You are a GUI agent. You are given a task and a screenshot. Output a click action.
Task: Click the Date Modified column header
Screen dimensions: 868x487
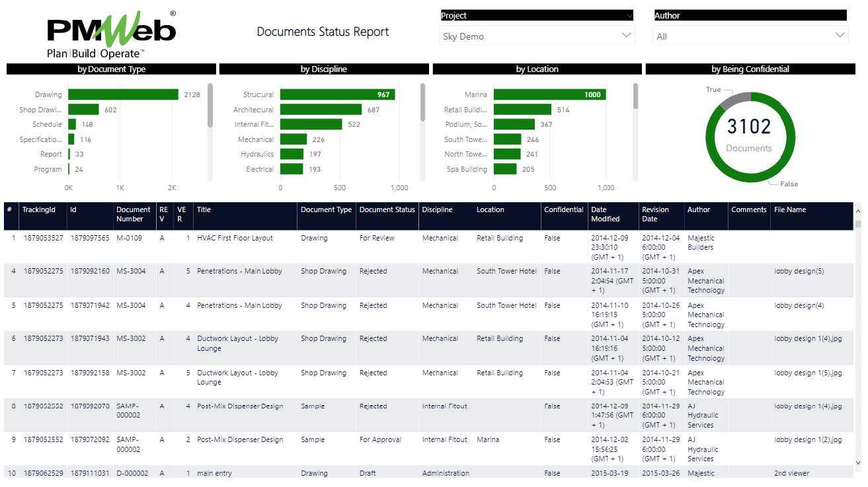click(x=605, y=214)
